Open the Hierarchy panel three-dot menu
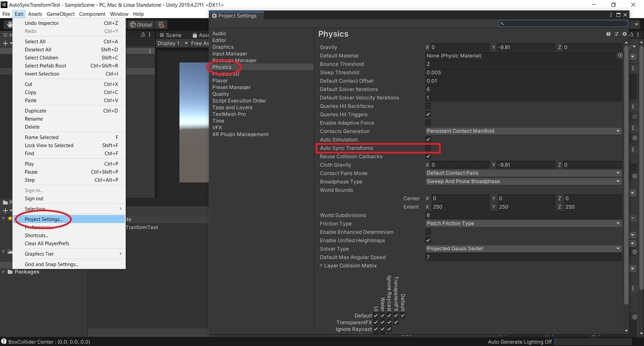 pos(149,35)
